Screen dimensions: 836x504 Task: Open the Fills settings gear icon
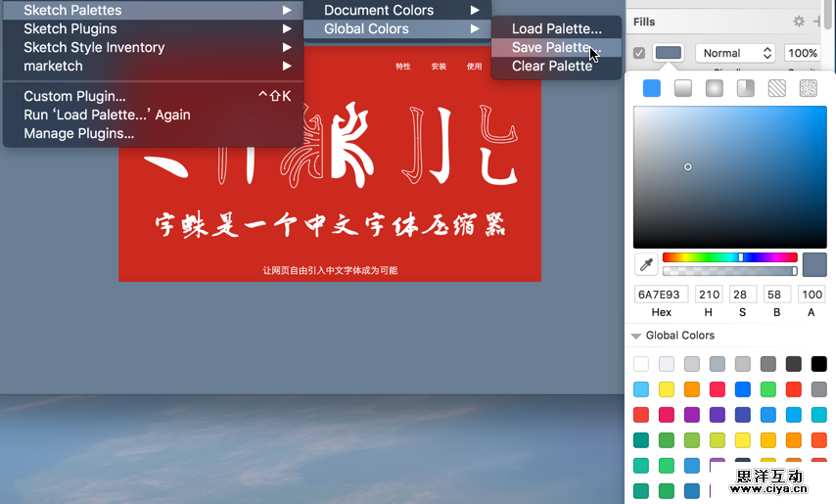pyautogui.click(x=799, y=22)
